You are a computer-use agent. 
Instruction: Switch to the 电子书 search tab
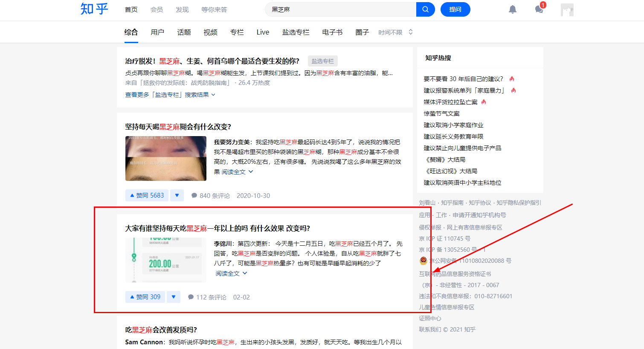tap(332, 32)
